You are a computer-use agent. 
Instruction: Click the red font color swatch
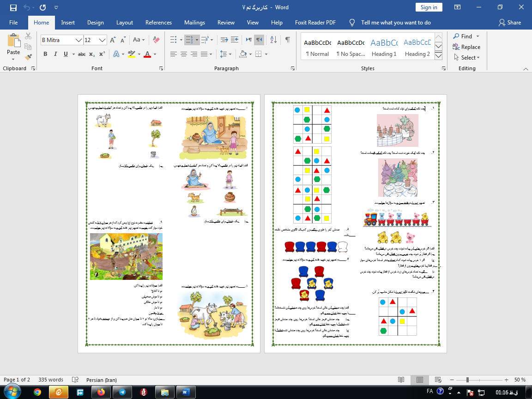tap(147, 54)
